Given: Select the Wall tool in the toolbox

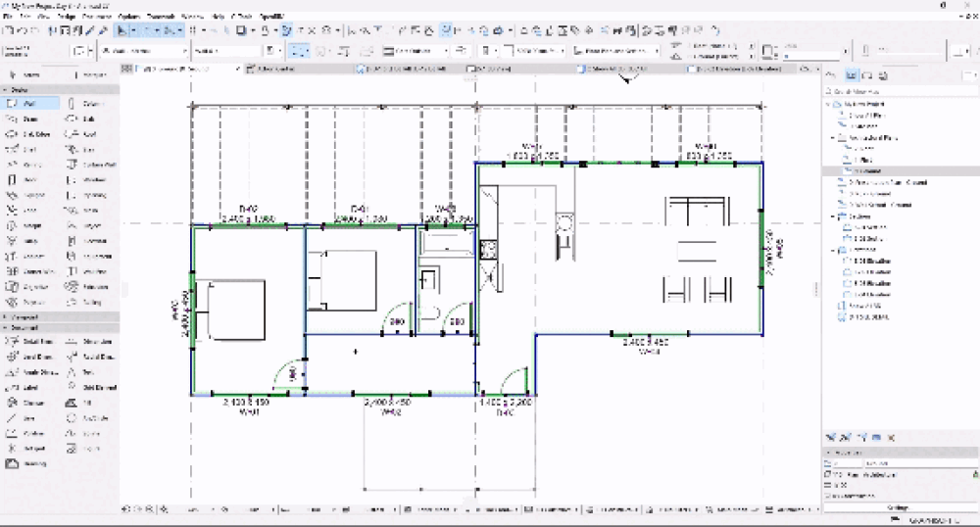Looking at the screenshot, I should tap(29, 103).
